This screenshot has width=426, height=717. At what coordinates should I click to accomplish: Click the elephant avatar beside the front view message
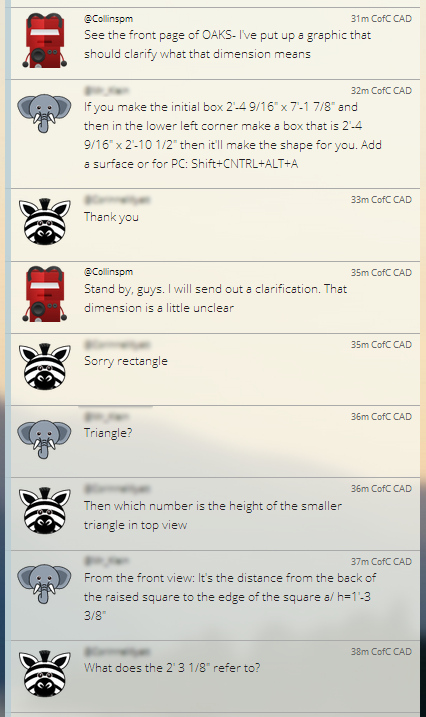pos(44,584)
